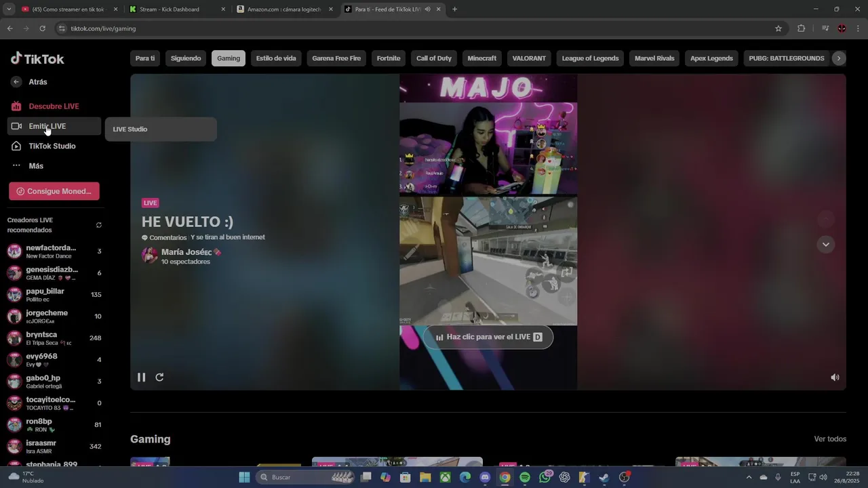The height and width of the screenshot is (488, 868).
Task: Open Emitir LIVE in sidebar
Action: point(54,126)
